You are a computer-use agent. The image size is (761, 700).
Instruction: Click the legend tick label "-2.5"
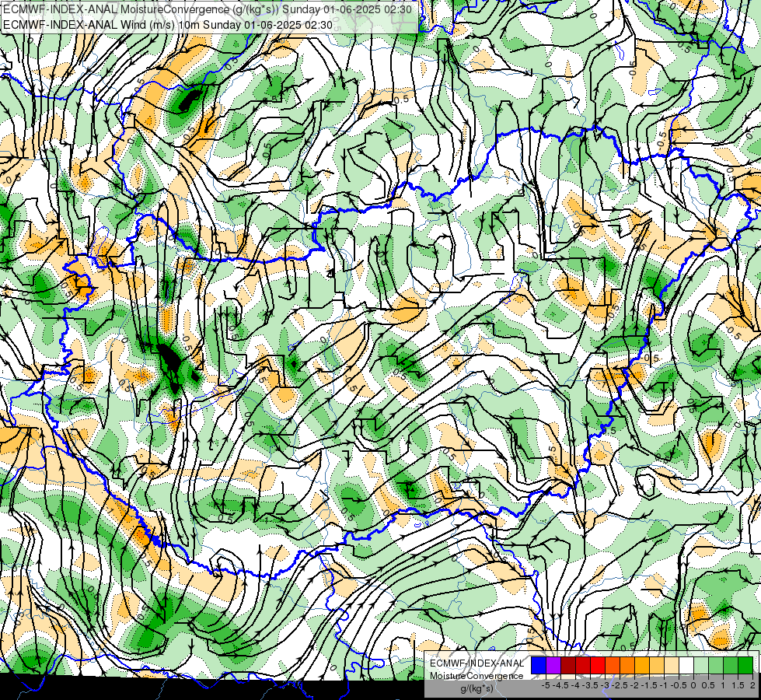click(x=620, y=685)
